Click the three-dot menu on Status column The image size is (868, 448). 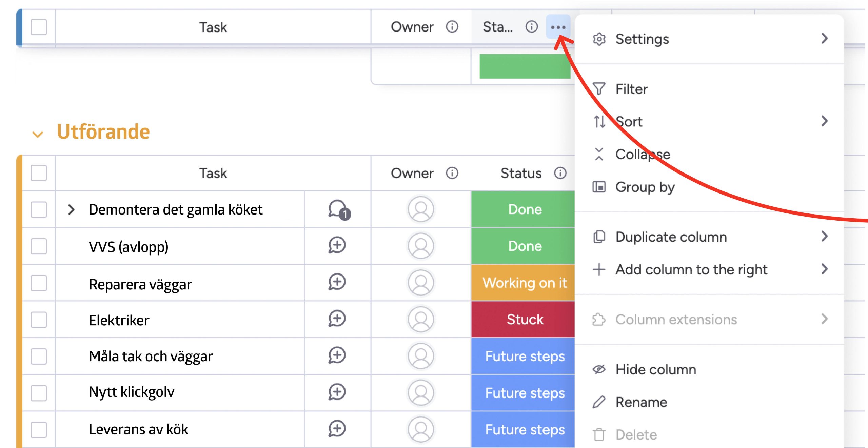pos(558,27)
